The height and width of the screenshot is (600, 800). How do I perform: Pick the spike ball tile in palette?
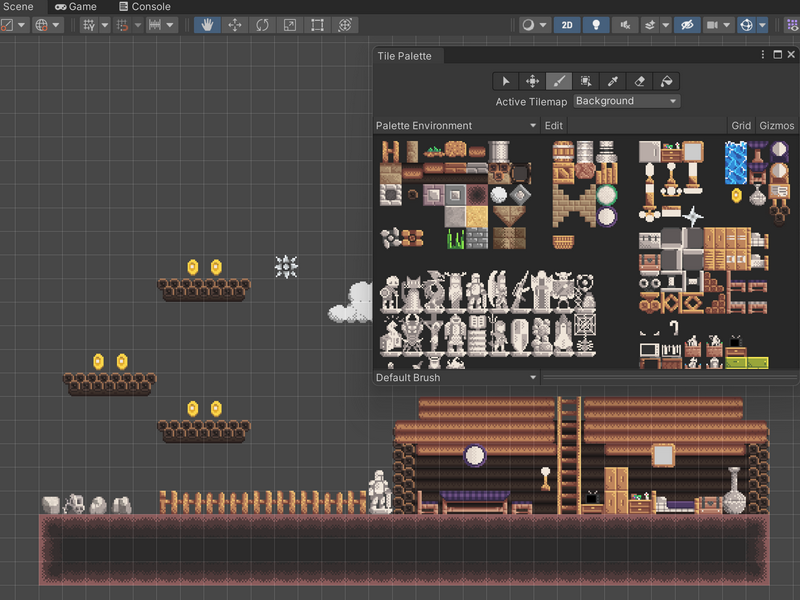693,216
